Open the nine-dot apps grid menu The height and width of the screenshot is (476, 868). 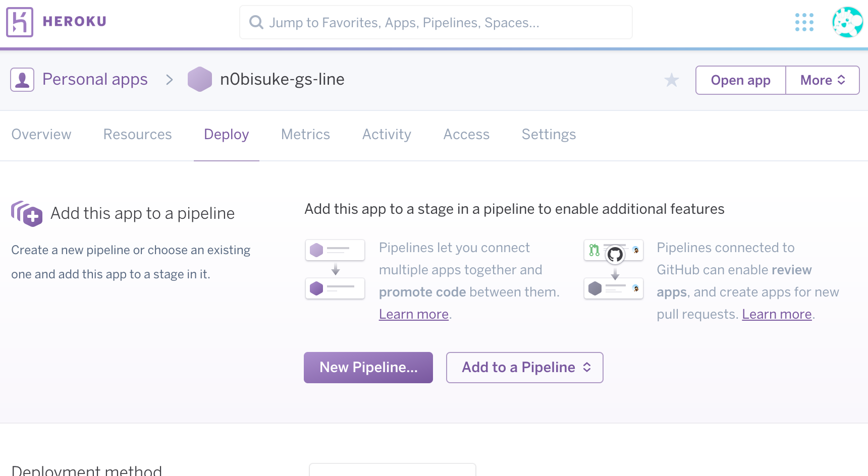coord(804,22)
